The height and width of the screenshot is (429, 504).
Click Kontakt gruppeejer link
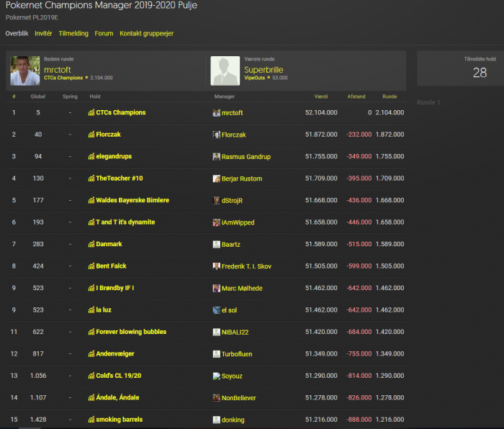tap(146, 33)
